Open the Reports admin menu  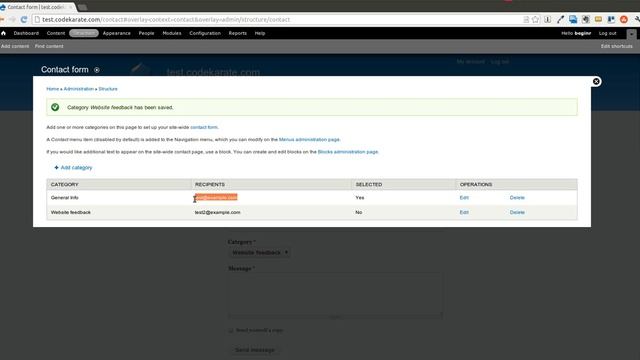click(x=238, y=33)
